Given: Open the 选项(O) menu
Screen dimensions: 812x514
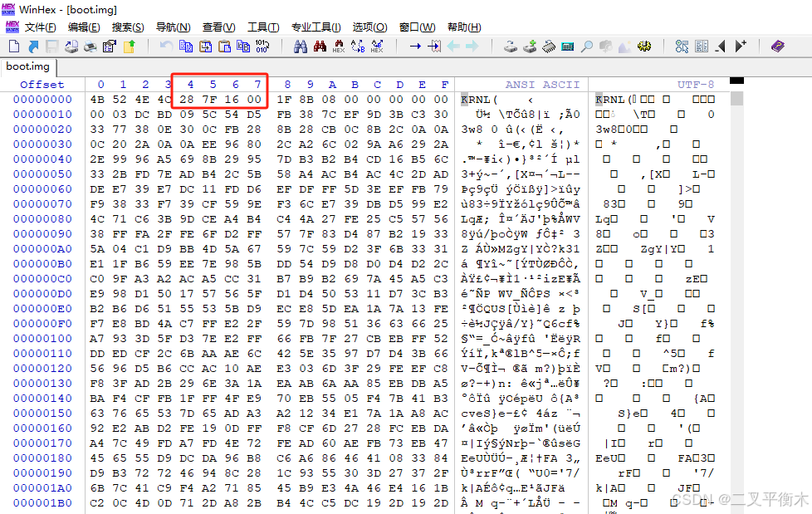Looking at the screenshot, I should point(369,27).
